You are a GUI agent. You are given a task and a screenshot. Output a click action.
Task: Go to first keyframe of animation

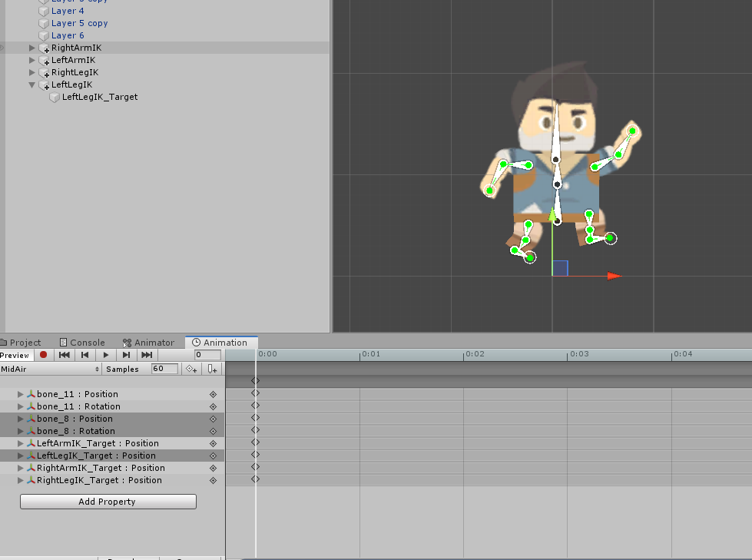(65, 355)
